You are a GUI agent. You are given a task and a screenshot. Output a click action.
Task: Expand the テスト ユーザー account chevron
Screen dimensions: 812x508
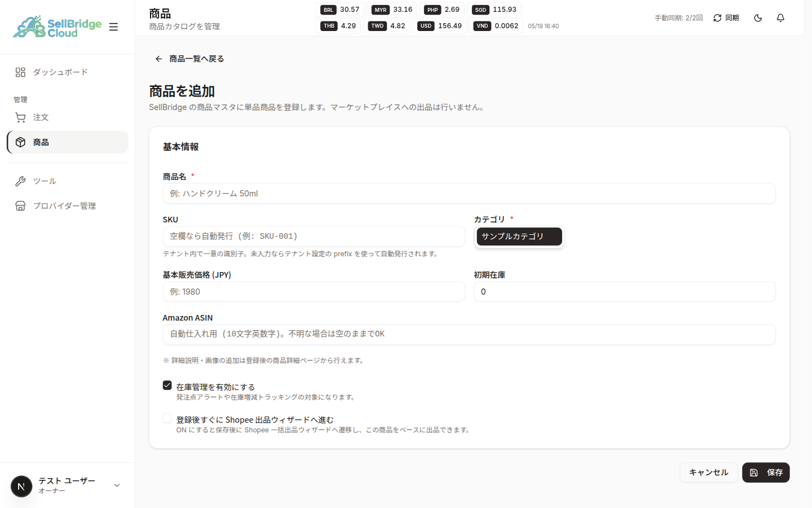coord(117,485)
